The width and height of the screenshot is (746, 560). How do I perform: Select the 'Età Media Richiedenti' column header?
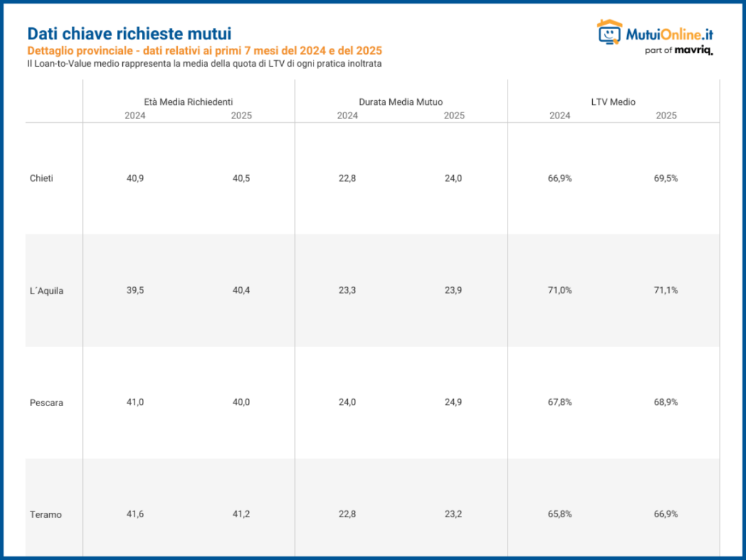(188, 102)
